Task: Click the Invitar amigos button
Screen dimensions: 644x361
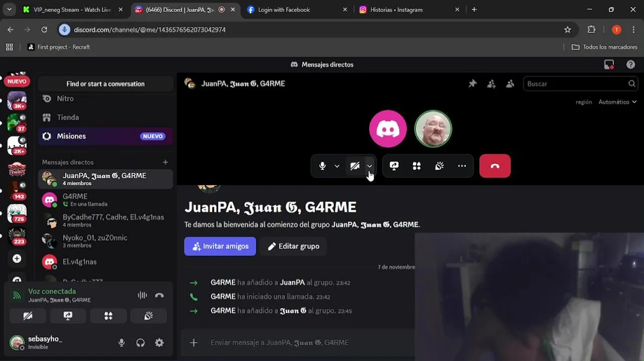Action: (x=220, y=246)
